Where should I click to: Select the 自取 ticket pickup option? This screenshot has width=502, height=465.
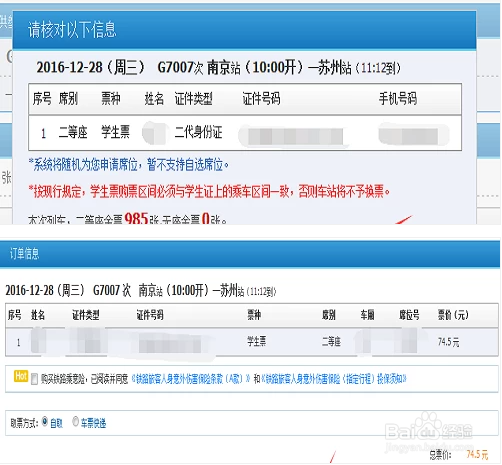(45, 422)
